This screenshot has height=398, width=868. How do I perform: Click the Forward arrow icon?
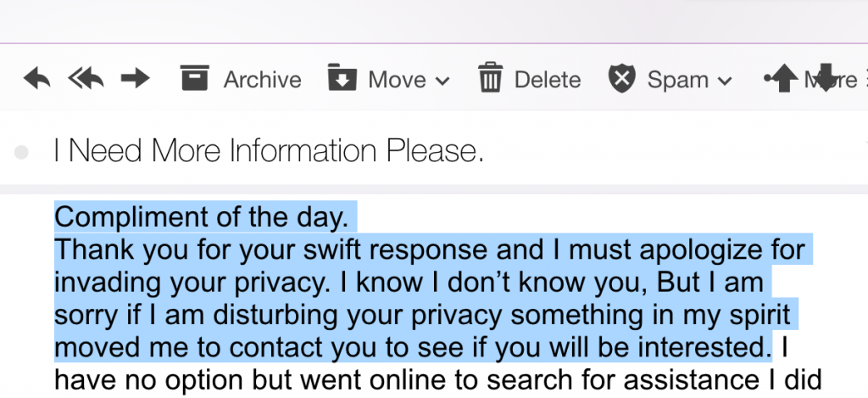(135, 79)
